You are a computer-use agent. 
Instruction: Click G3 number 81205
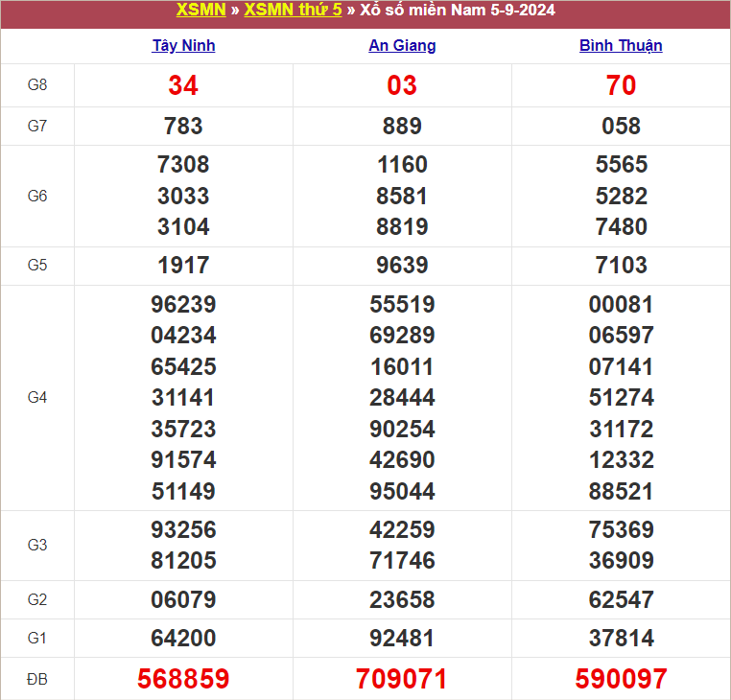(x=183, y=560)
